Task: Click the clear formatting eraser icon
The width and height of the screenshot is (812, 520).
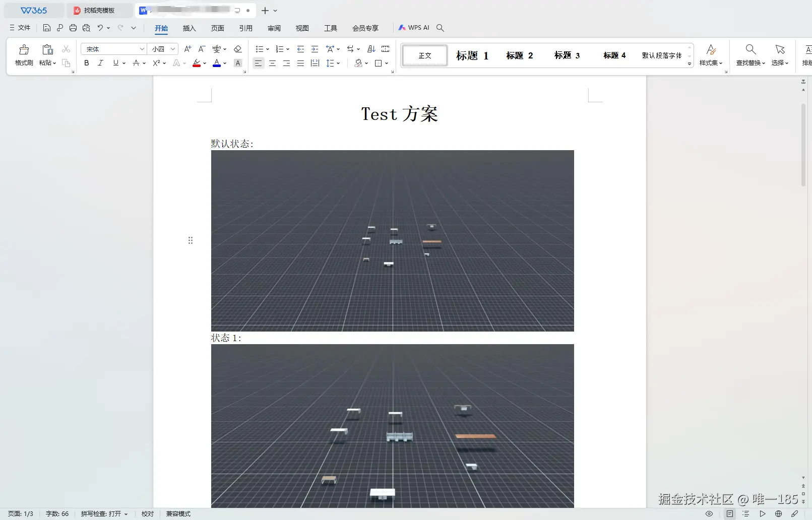Action: (238, 49)
